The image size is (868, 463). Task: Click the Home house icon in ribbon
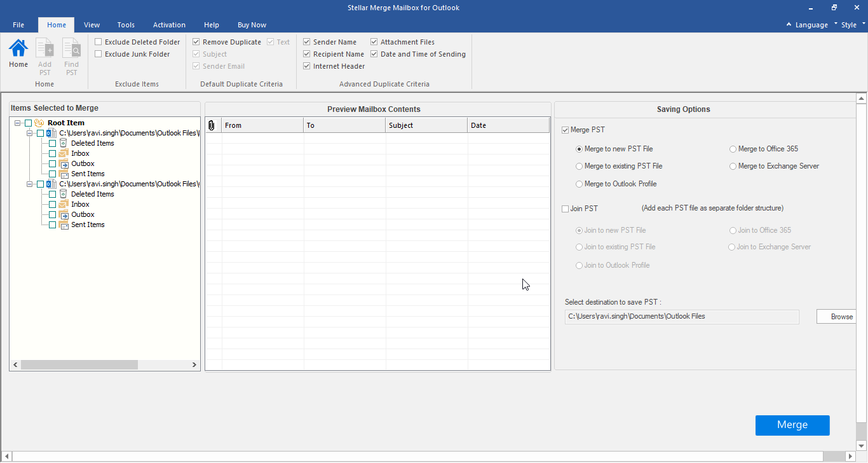coord(18,48)
